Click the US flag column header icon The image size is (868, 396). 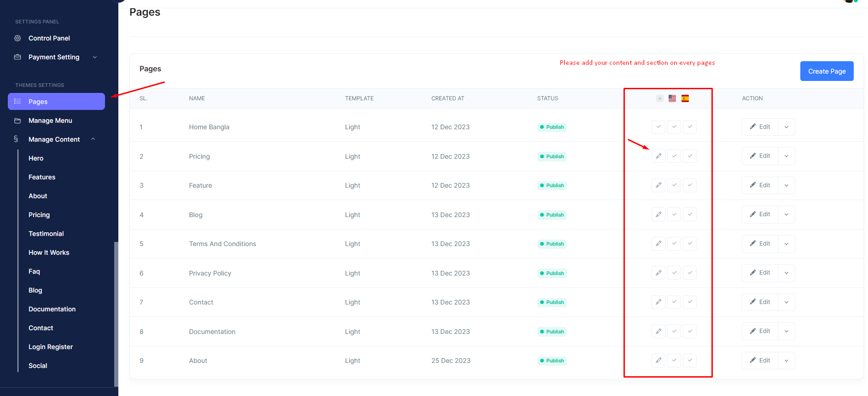672,98
